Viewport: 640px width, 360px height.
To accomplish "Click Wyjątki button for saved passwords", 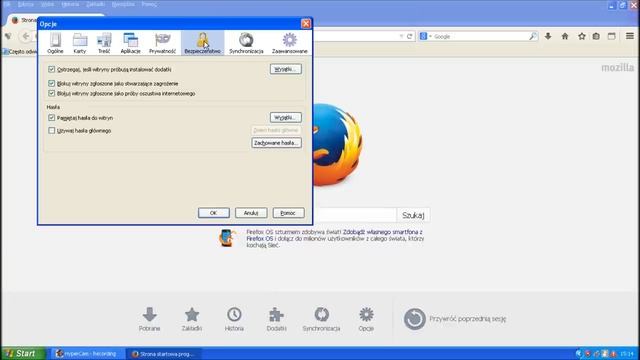I will [286, 118].
